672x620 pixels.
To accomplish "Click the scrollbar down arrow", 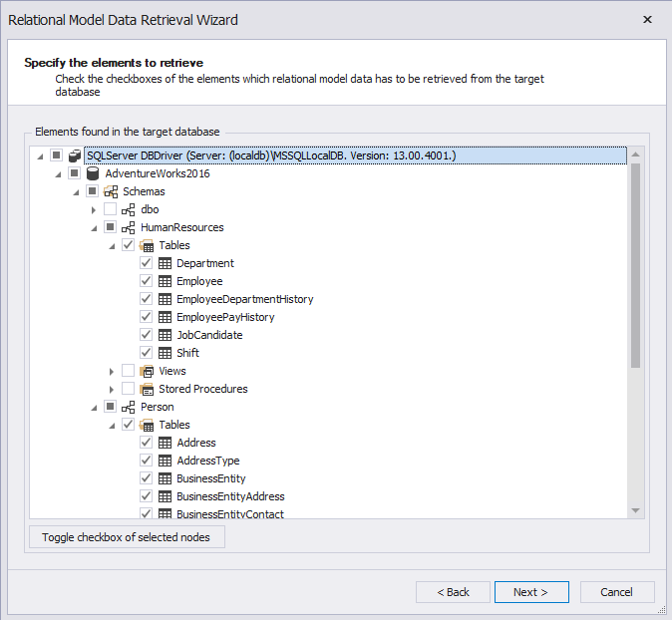I will (x=636, y=510).
